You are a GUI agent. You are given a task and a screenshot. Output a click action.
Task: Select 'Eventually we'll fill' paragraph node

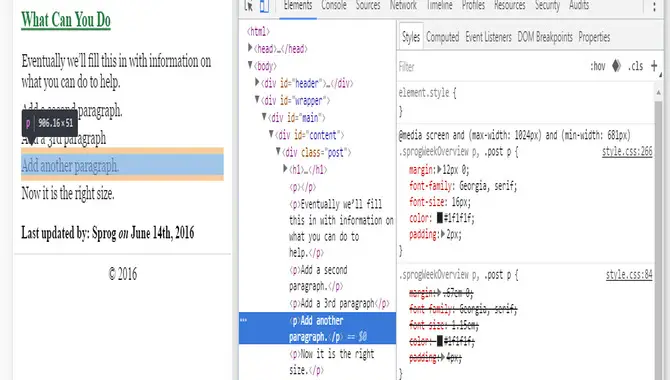coord(341,228)
